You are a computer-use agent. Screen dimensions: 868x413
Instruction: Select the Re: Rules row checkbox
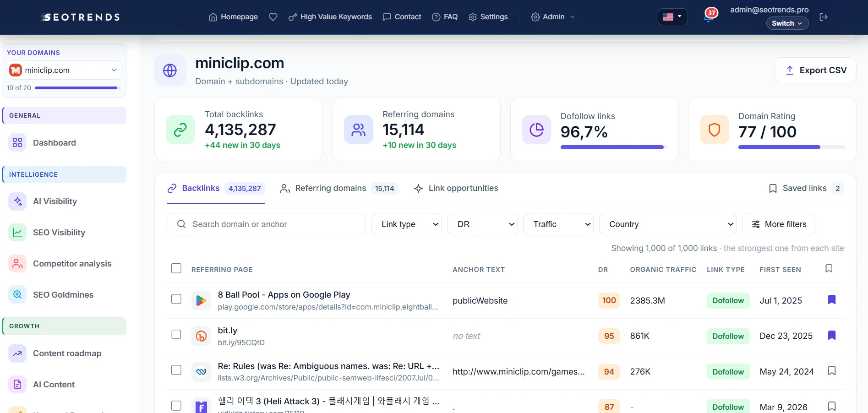point(176,370)
